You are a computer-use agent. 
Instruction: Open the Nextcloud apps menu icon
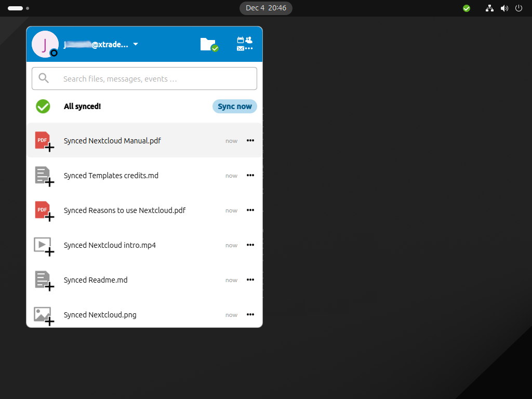(245, 44)
